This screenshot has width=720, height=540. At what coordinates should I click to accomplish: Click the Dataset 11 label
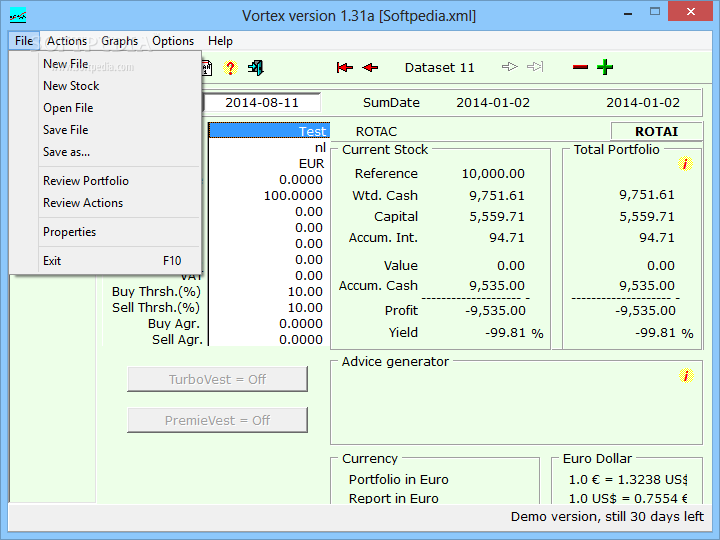439,68
